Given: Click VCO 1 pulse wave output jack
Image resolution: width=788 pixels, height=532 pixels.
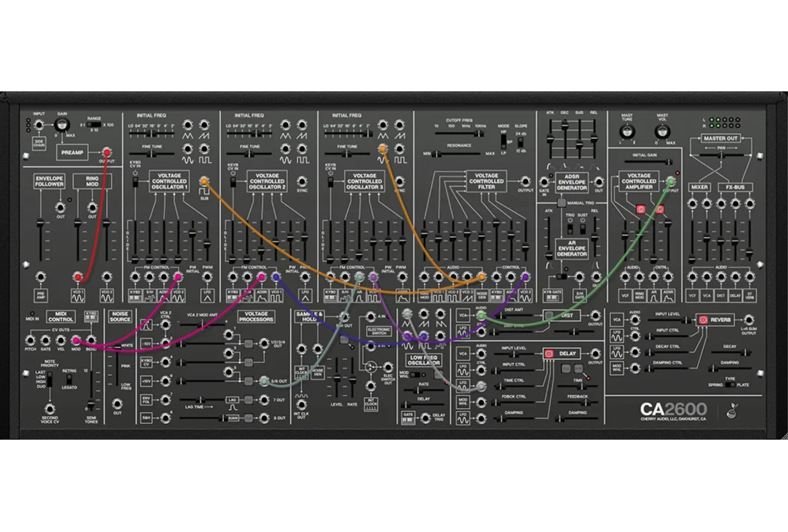Looking at the screenshot, I should 204,148.
